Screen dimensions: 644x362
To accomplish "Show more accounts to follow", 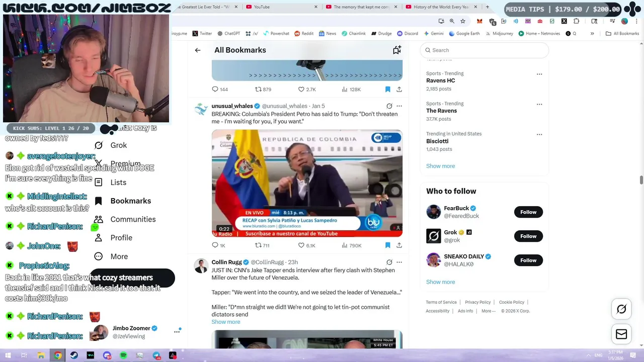I will (x=440, y=282).
